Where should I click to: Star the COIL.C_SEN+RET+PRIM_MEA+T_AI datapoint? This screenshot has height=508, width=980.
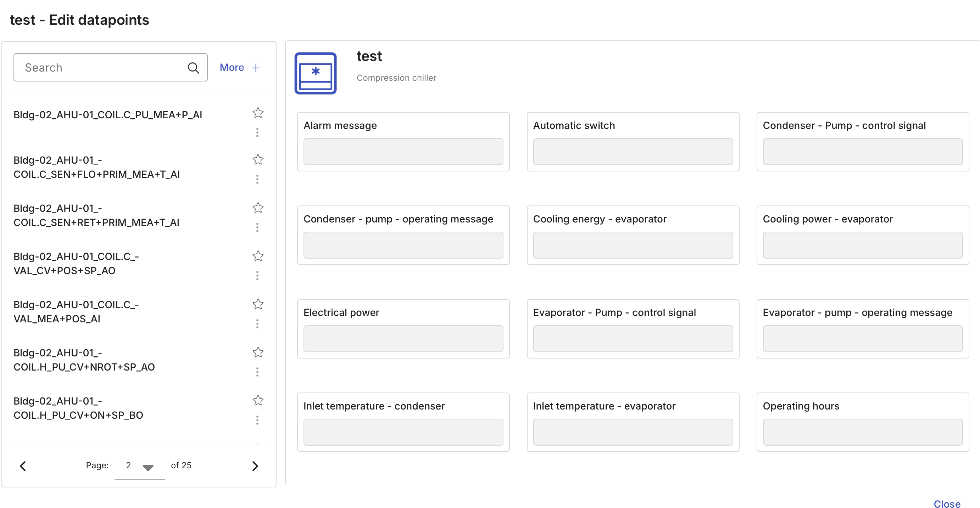258,208
